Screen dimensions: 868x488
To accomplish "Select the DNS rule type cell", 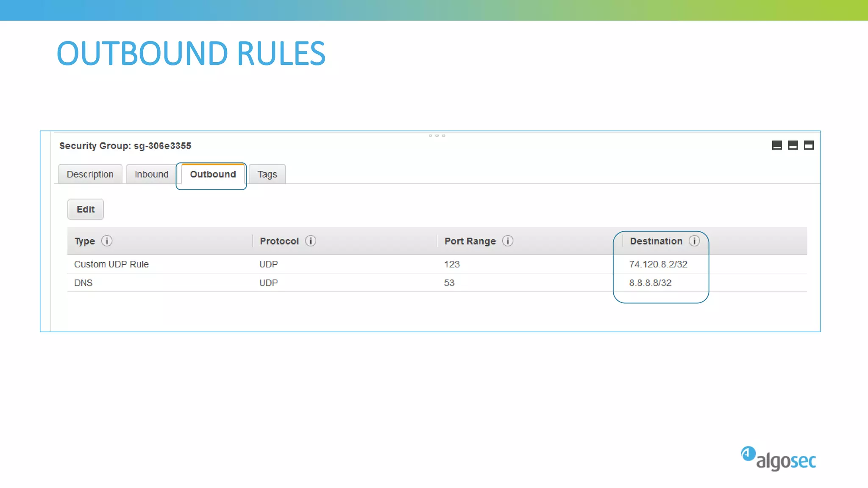I will tap(83, 283).
